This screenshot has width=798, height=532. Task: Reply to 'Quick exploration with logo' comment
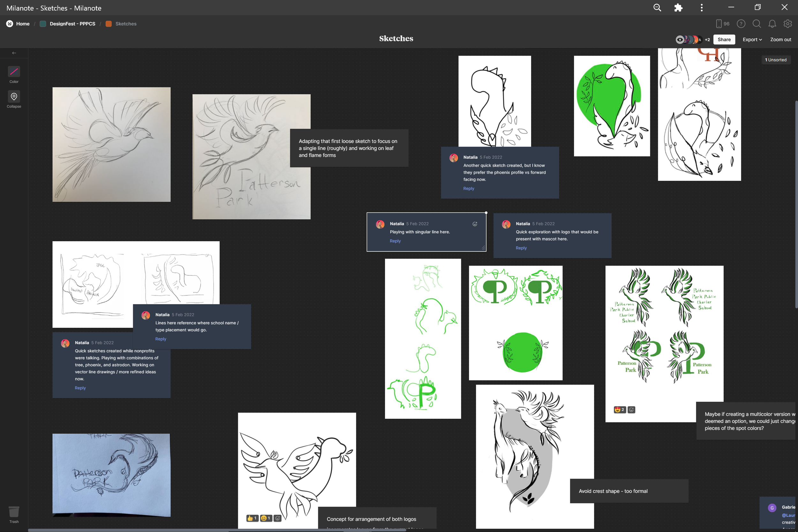pyautogui.click(x=521, y=248)
